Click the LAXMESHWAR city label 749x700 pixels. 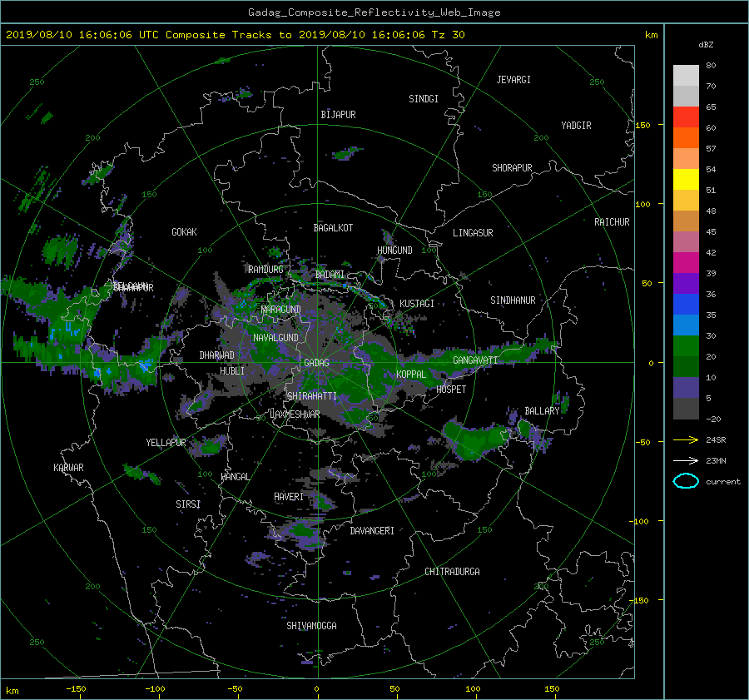(295, 415)
